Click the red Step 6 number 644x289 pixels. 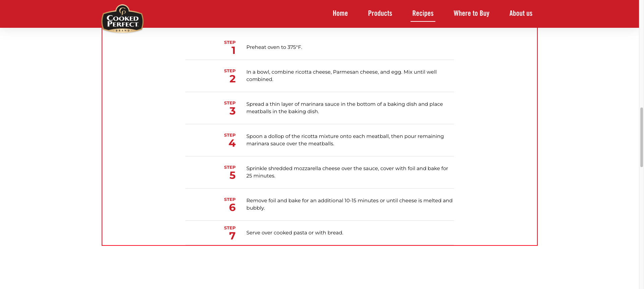[232, 208]
